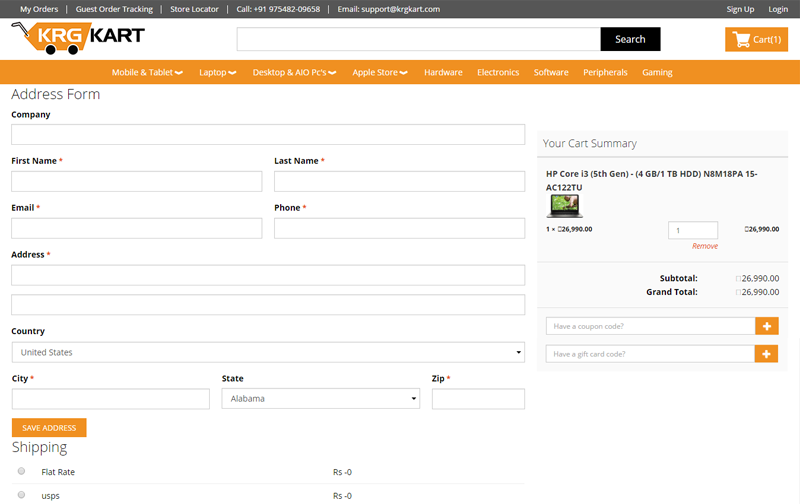Open the Peripherals category

click(x=605, y=72)
